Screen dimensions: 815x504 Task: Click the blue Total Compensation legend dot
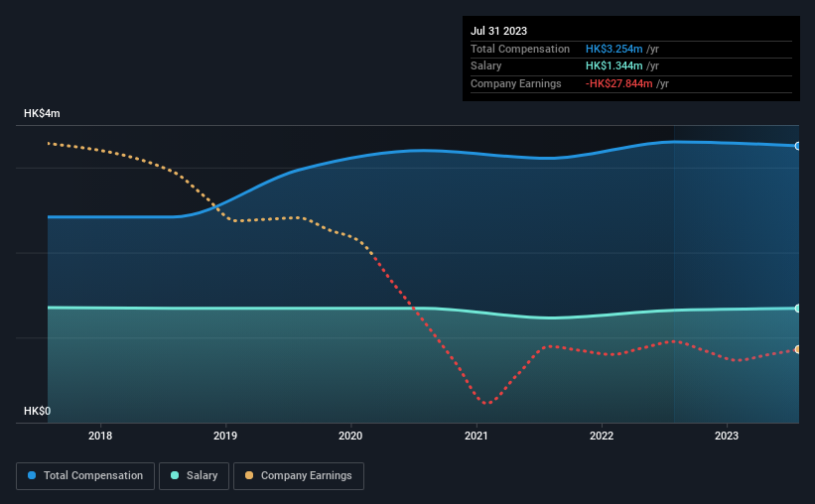pyautogui.click(x=32, y=475)
